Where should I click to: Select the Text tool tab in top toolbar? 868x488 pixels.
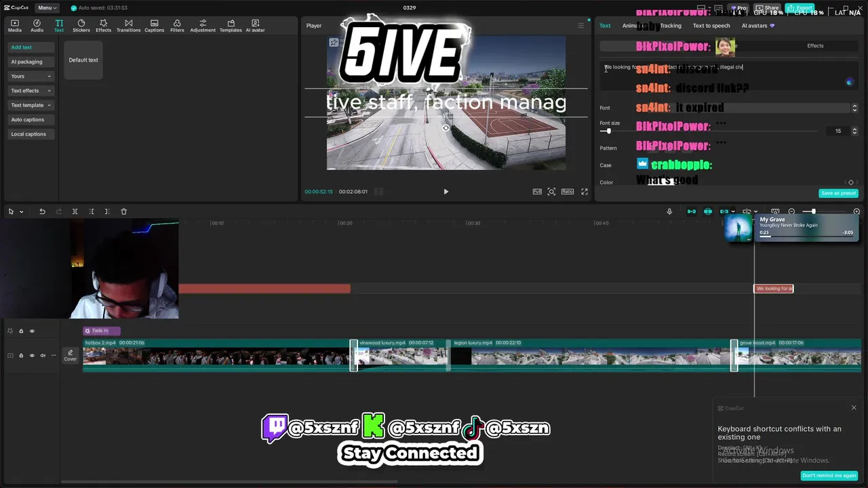[59, 26]
